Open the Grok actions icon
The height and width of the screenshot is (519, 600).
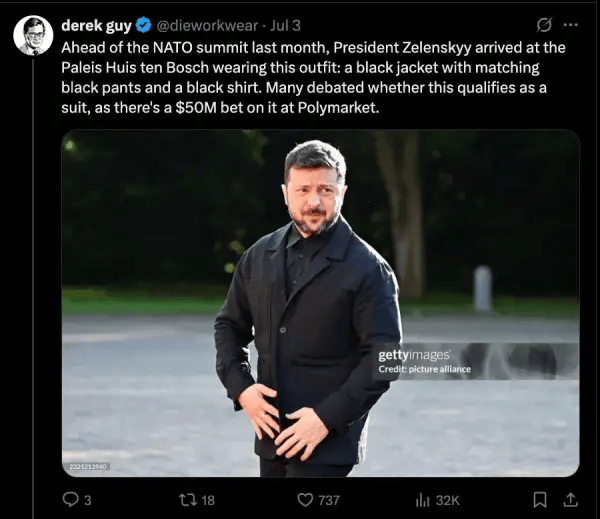pos(544,25)
